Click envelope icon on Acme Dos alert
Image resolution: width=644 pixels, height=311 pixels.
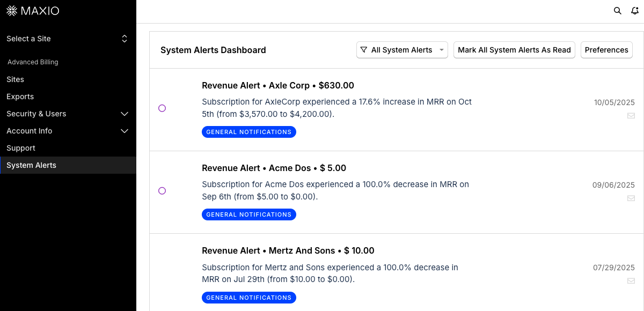click(x=631, y=198)
